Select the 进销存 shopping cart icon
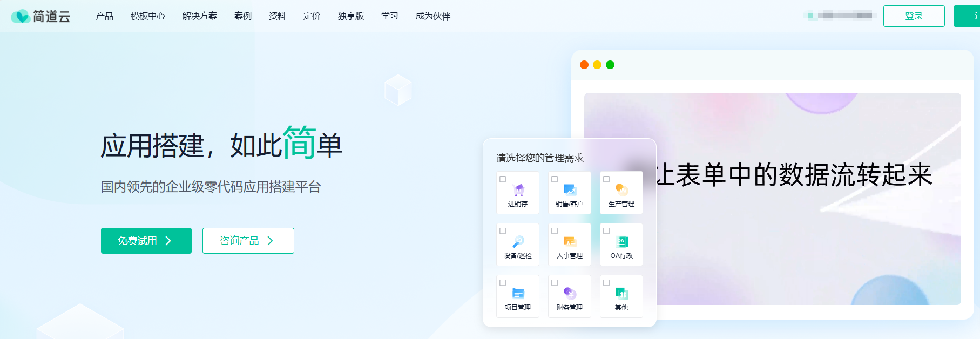 tap(518, 189)
